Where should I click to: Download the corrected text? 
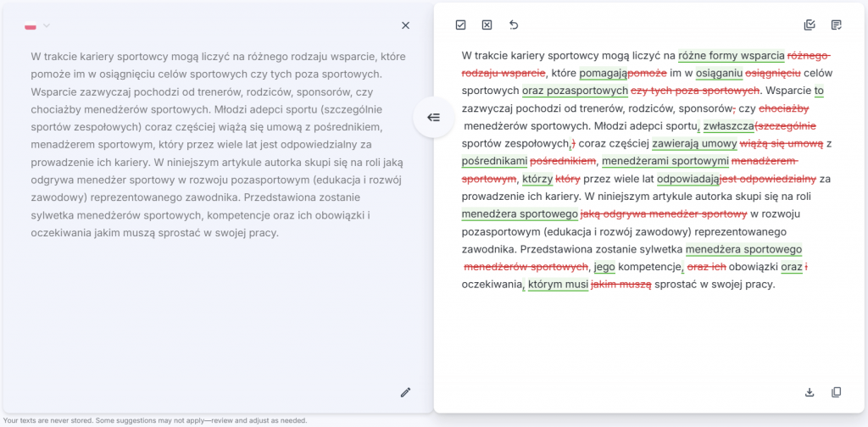(x=810, y=392)
